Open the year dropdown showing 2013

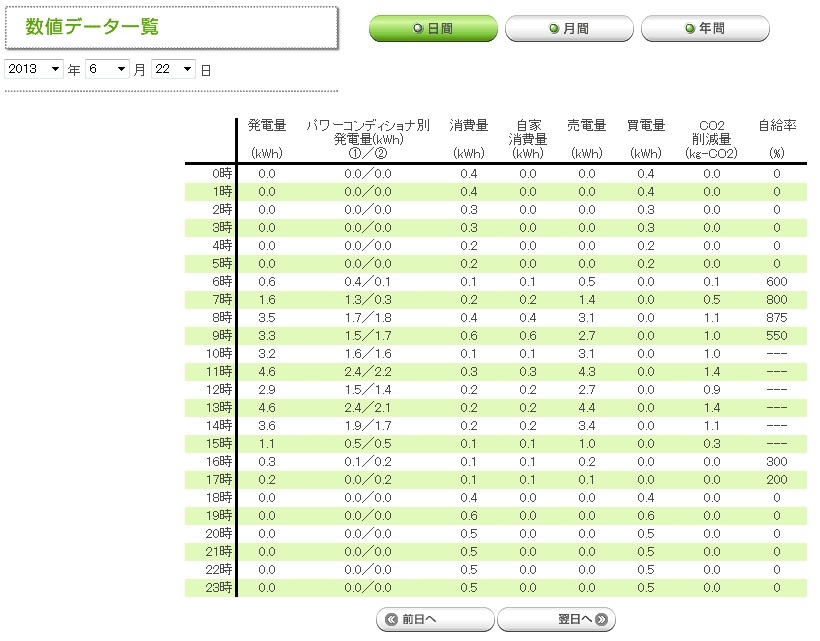click(x=34, y=69)
